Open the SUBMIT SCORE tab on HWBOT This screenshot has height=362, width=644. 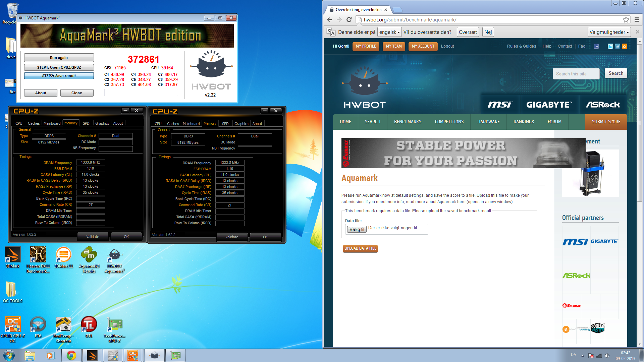tap(606, 122)
